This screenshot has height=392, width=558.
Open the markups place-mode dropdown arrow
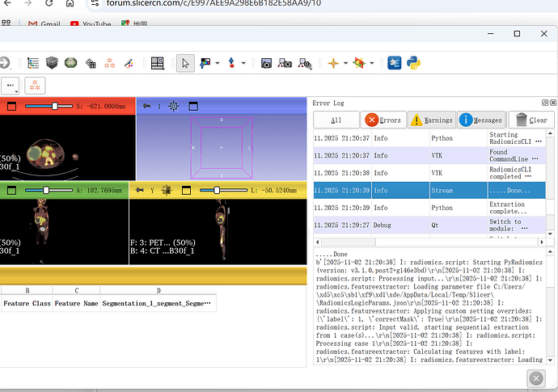(x=243, y=63)
